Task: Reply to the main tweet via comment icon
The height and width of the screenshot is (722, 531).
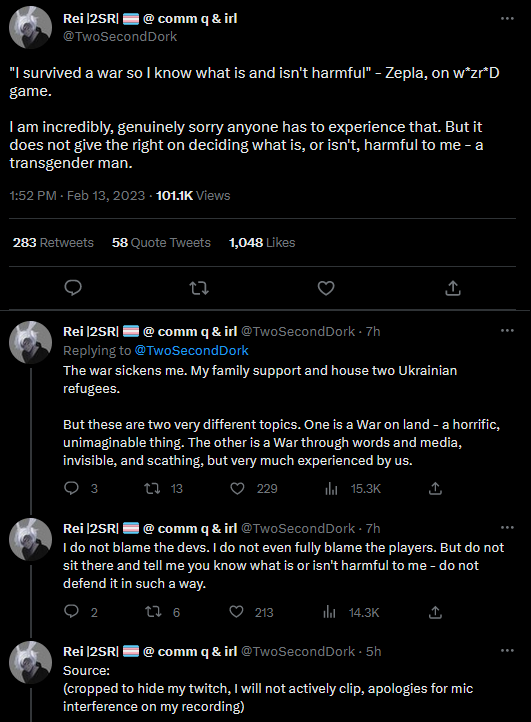Action: click(x=73, y=288)
